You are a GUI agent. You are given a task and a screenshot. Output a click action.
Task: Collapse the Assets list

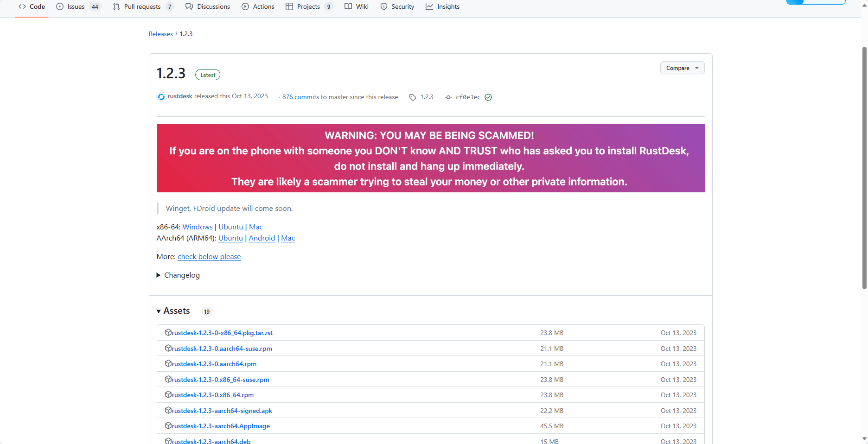(x=173, y=311)
